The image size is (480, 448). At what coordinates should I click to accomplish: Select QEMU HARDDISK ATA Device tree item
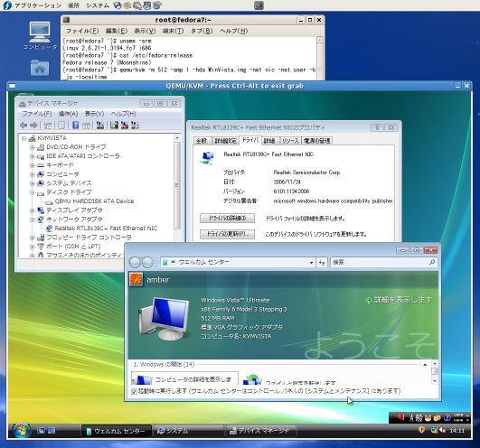click(94, 201)
